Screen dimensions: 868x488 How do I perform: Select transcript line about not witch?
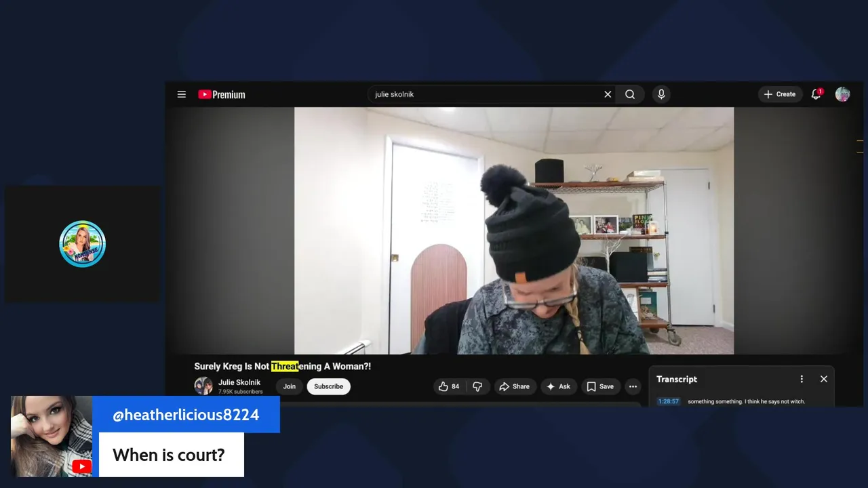[x=746, y=401]
